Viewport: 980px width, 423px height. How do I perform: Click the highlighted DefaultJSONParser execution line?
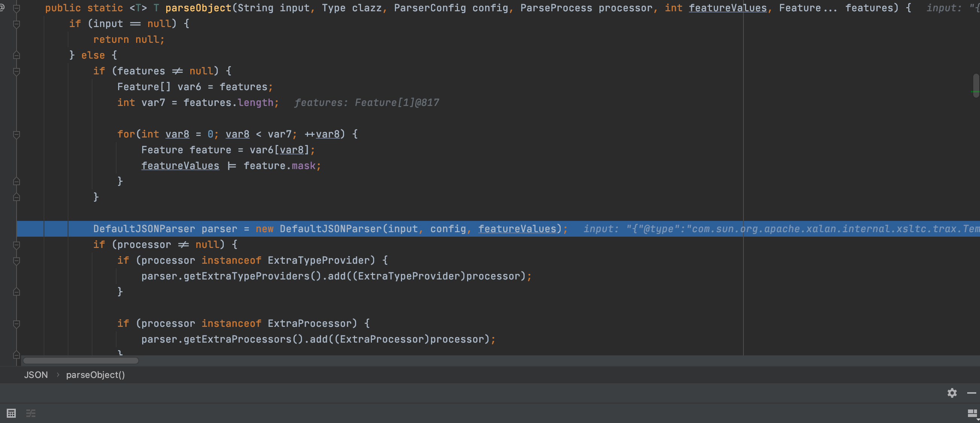pyautogui.click(x=498, y=229)
